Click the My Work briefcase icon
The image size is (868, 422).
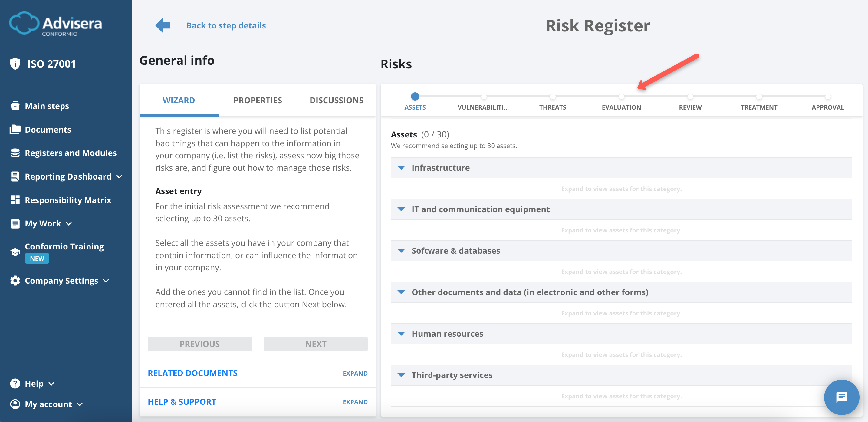[x=15, y=223]
